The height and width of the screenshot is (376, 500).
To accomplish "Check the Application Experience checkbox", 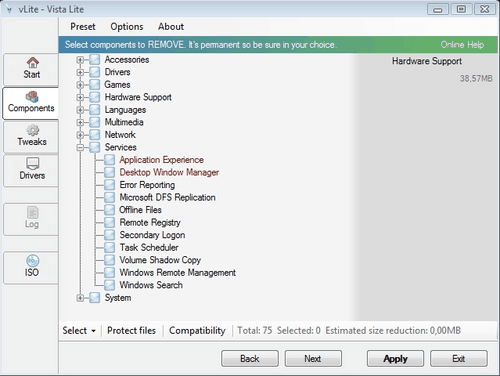I will (x=109, y=160).
